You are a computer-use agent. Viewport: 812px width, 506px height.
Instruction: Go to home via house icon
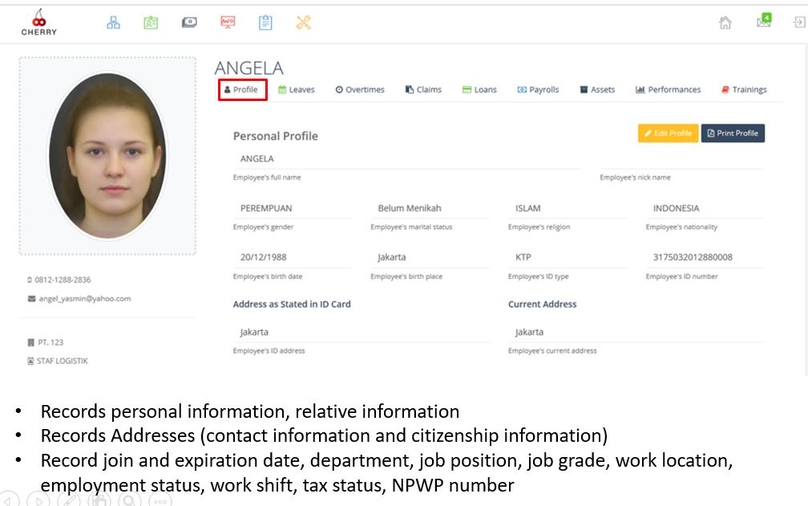coord(725,23)
